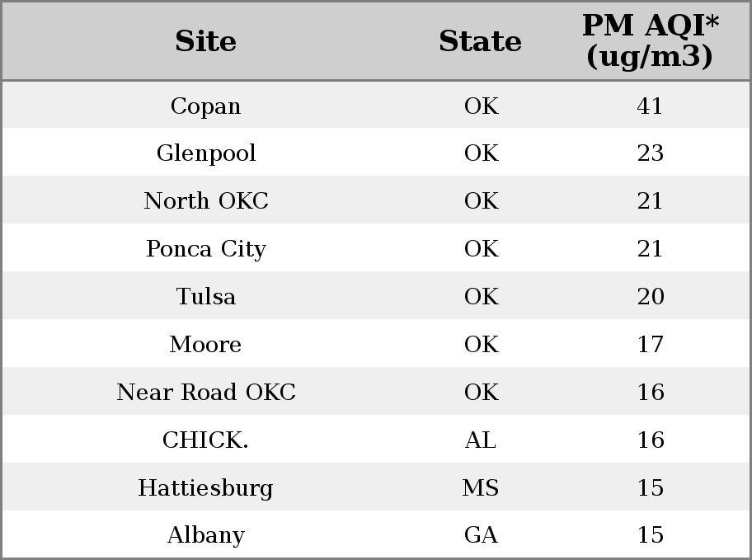Select the CHICK. site cell
Viewport: 752px width, 560px height.
(x=206, y=440)
